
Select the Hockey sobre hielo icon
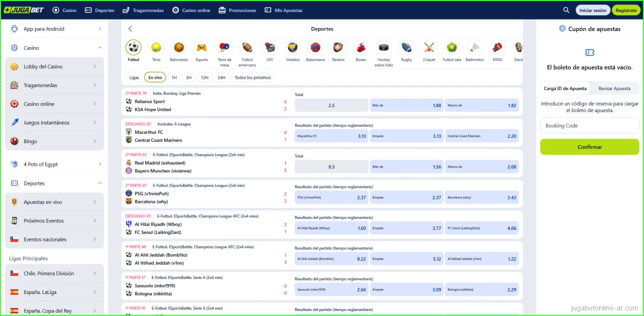point(384,48)
